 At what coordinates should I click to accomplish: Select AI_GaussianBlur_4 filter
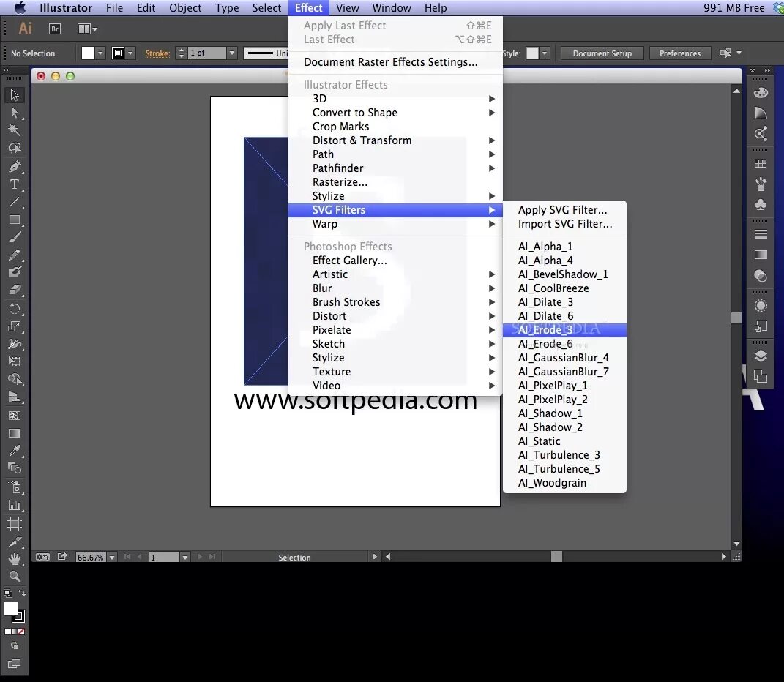564,358
